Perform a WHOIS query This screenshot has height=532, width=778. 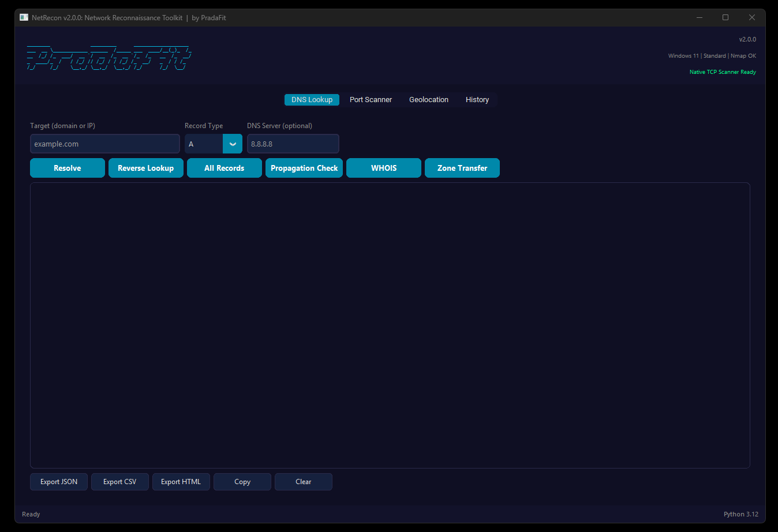(x=384, y=168)
